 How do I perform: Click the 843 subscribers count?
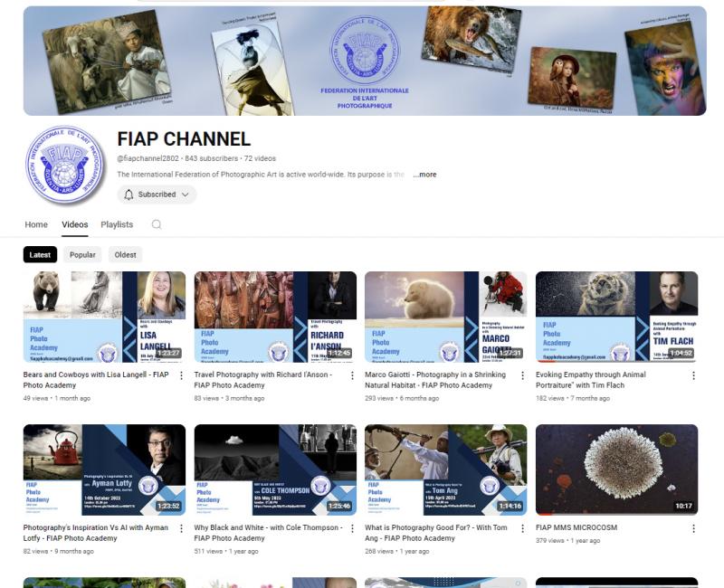[x=212, y=158]
